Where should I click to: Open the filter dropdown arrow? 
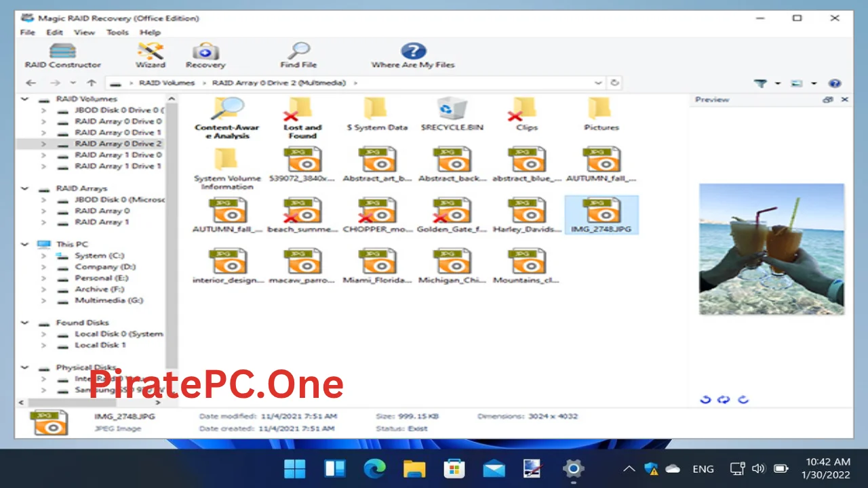point(777,83)
